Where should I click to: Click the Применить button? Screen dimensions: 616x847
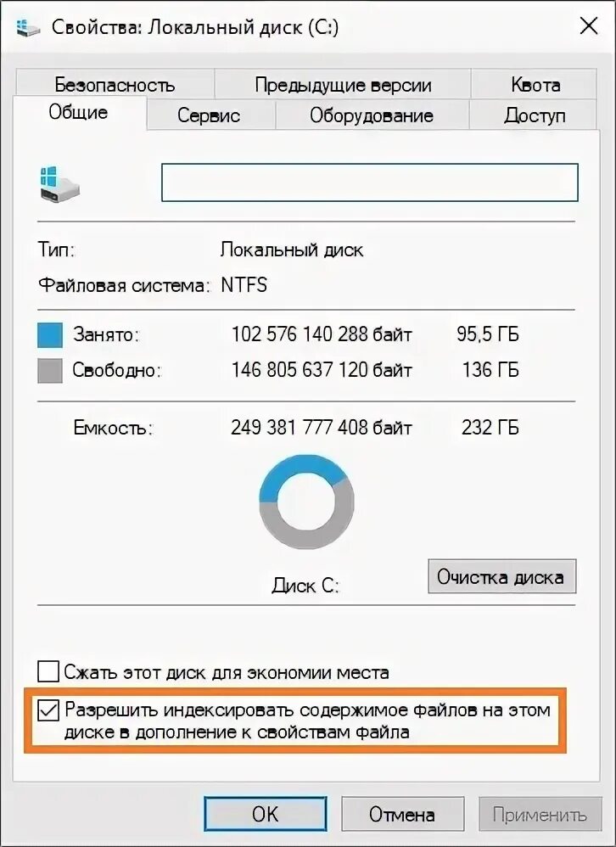[540, 814]
